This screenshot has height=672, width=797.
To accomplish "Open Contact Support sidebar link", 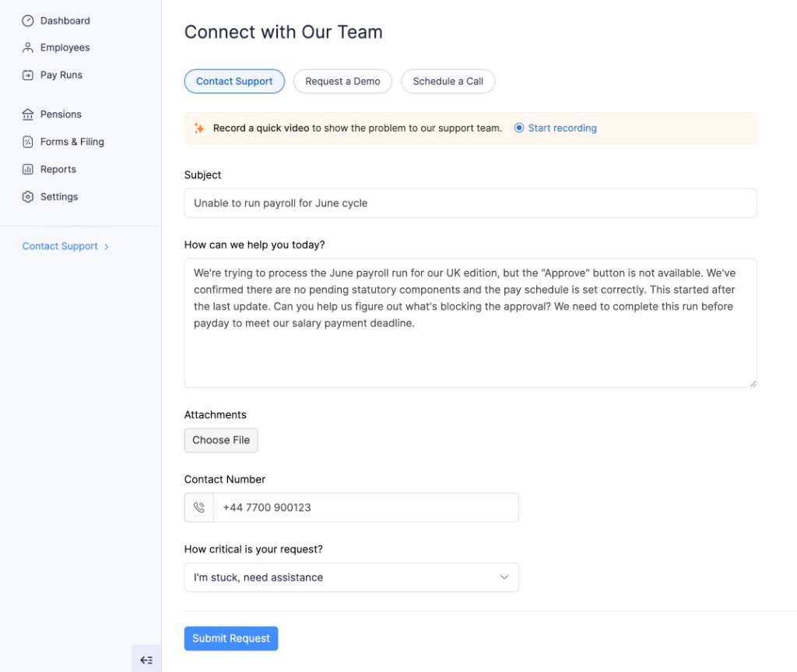I will (60, 246).
